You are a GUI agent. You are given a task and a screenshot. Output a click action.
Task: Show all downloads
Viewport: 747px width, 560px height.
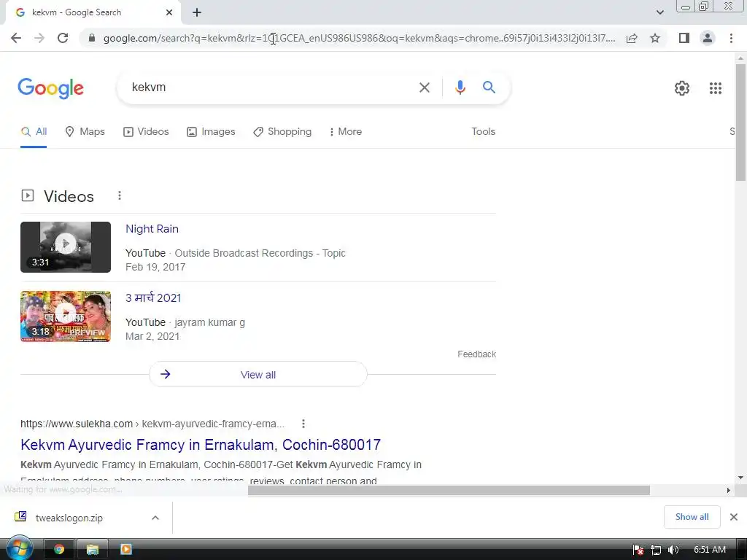(x=692, y=517)
